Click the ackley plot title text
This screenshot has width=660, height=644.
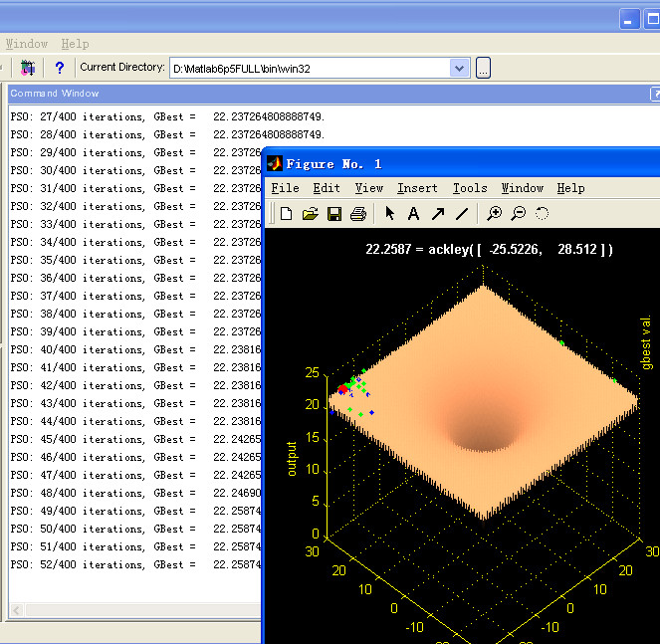click(x=489, y=249)
